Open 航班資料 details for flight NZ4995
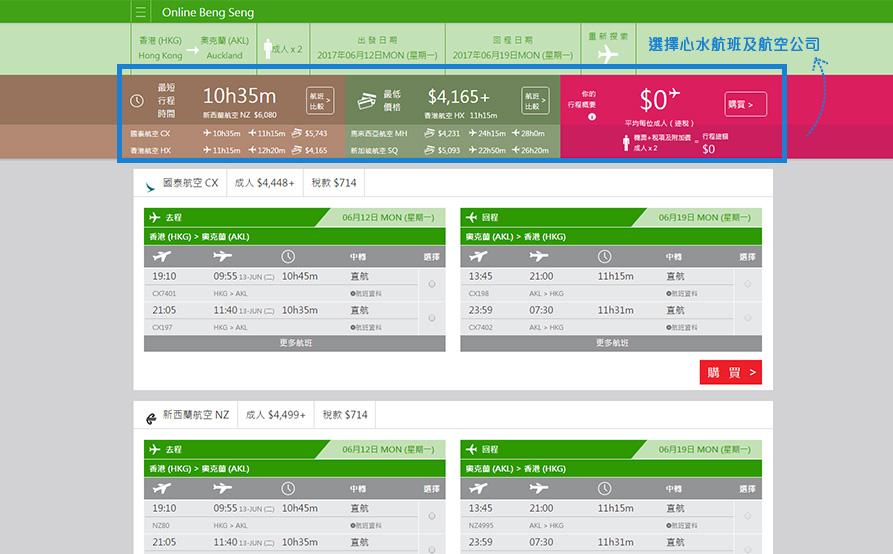This screenshot has height=554, width=893. pyautogui.click(x=682, y=526)
